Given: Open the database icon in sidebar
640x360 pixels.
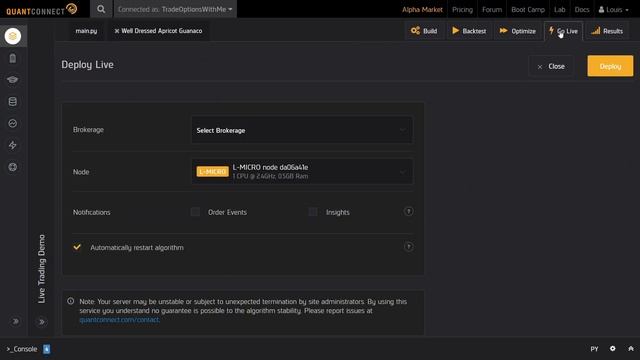Looking at the screenshot, I should (x=13, y=102).
